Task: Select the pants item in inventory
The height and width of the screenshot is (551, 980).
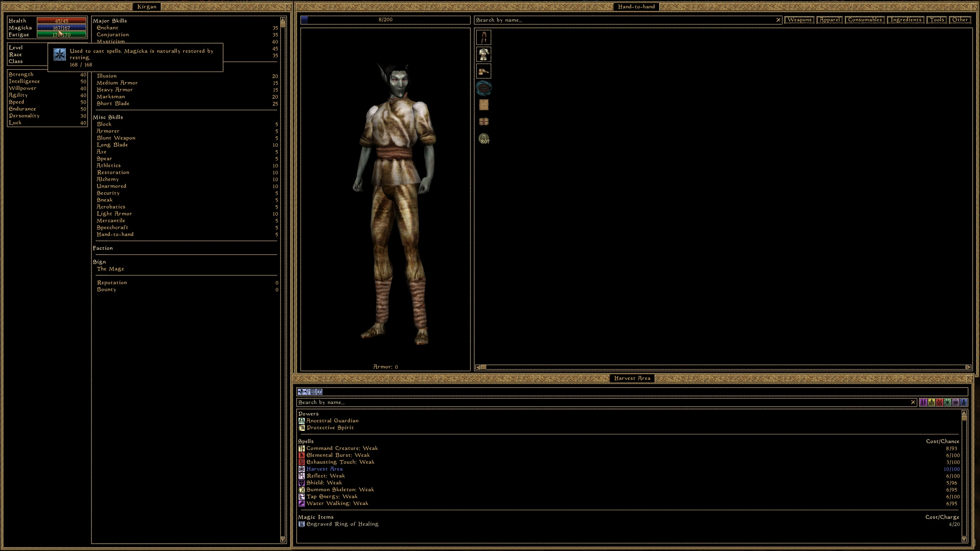Action: 484,37
